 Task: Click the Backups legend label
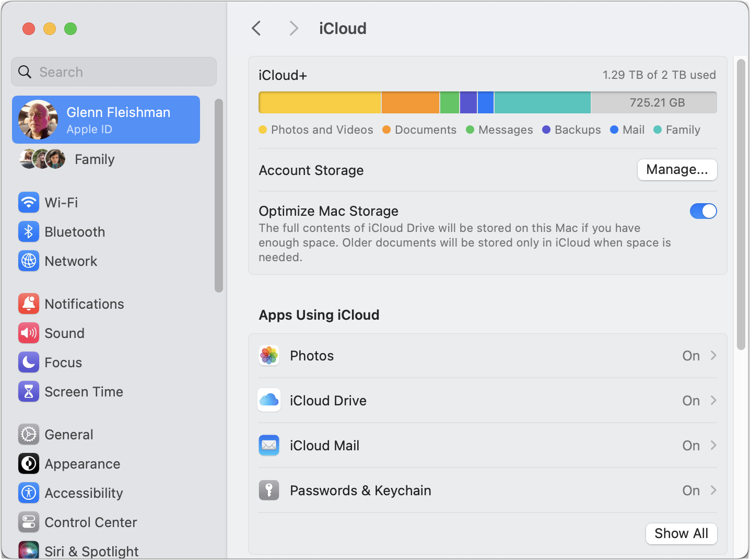(578, 130)
